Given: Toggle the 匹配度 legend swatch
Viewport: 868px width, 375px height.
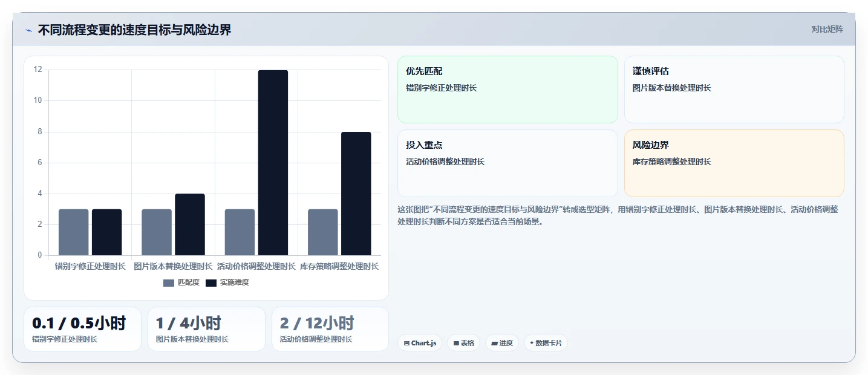Looking at the screenshot, I should 169,282.
